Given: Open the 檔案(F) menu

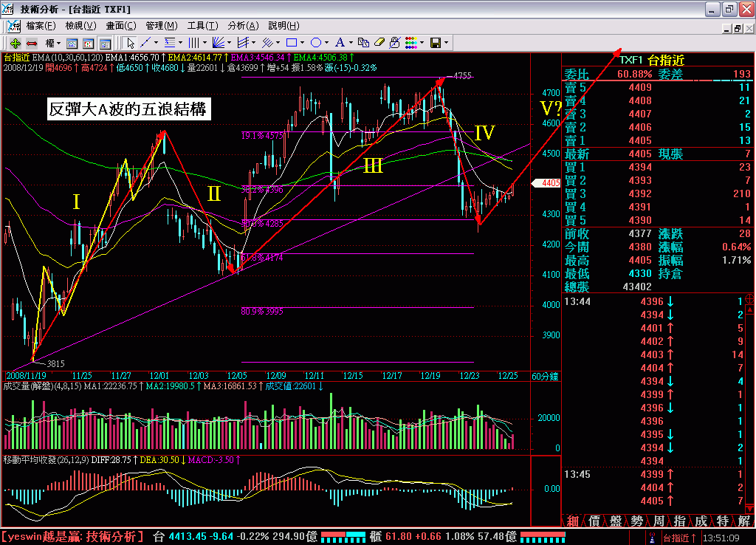Looking at the screenshot, I should (x=41, y=26).
